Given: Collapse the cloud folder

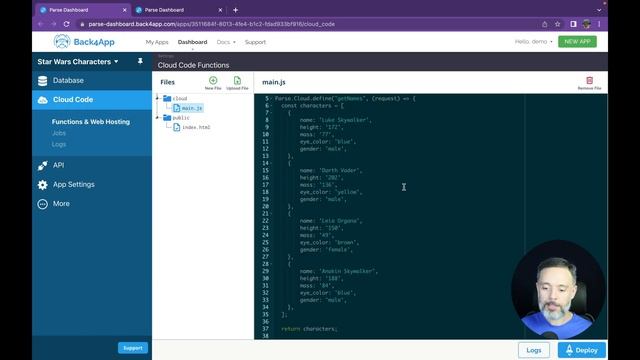Looking at the screenshot, I should (x=157, y=98).
